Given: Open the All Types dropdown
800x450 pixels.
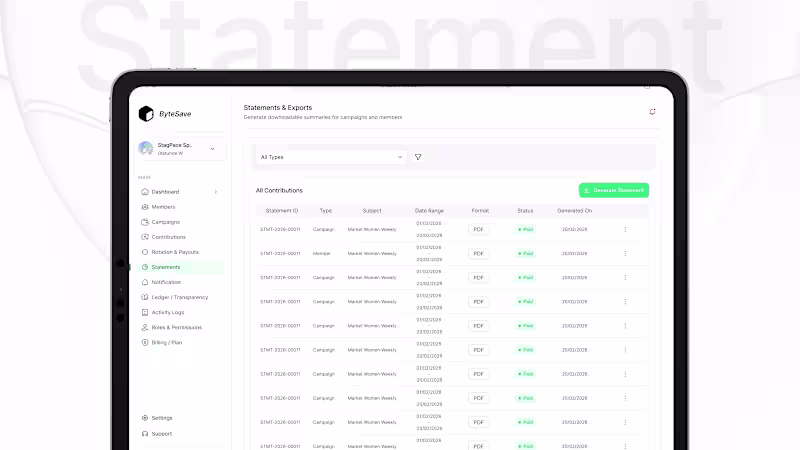Looking at the screenshot, I should (331, 157).
